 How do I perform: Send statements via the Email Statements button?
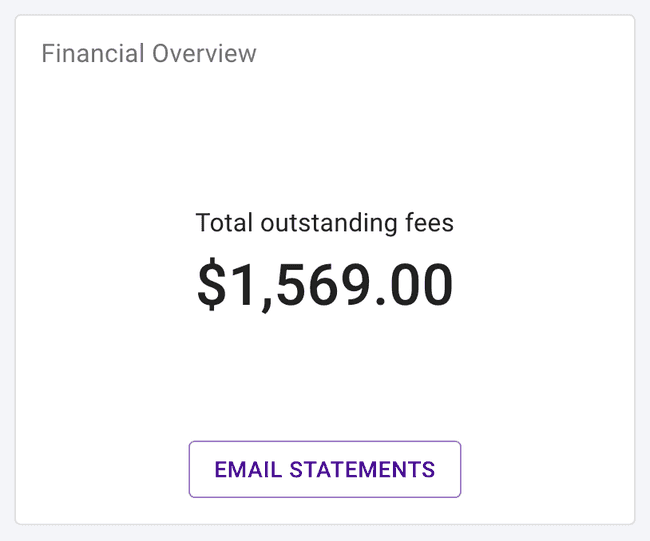coord(324,469)
